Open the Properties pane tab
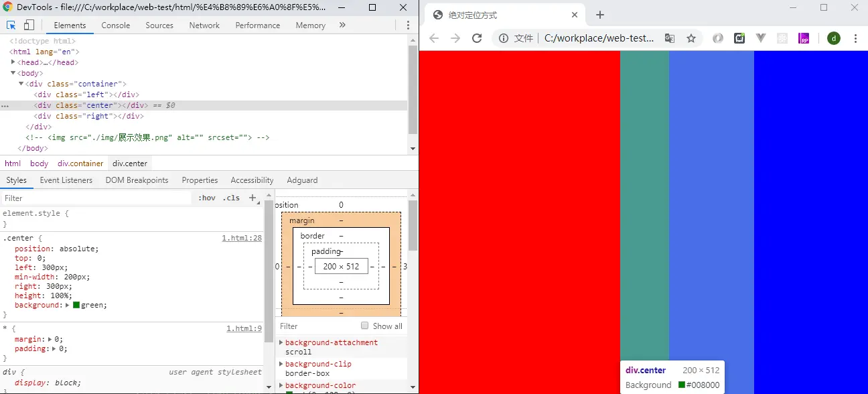This screenshot has height=394, width=868. pyautogui.click(x=200, y=180)
